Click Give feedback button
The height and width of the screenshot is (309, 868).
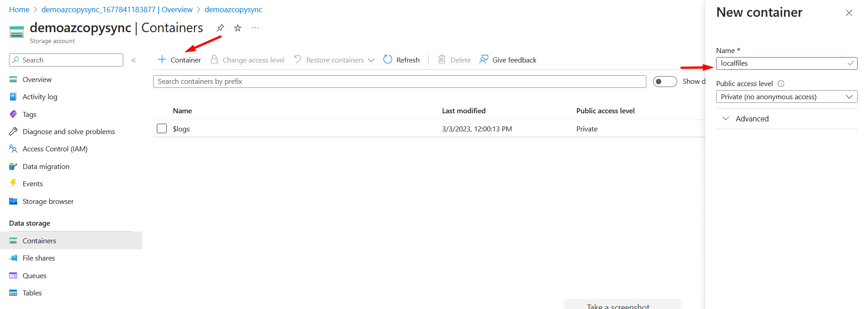click(x=508, y=60)
